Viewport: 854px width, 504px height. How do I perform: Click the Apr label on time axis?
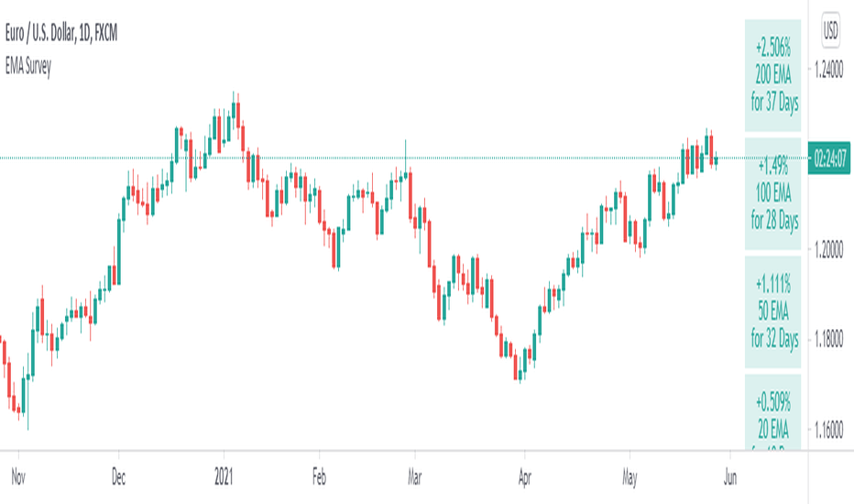tap(524, 477)
